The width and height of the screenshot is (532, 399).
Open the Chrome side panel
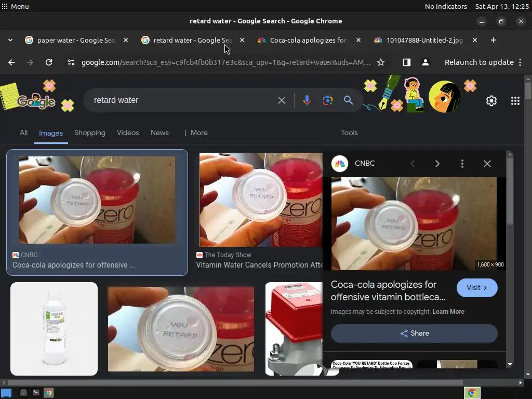pyautogui.click(x=406, y=62)
